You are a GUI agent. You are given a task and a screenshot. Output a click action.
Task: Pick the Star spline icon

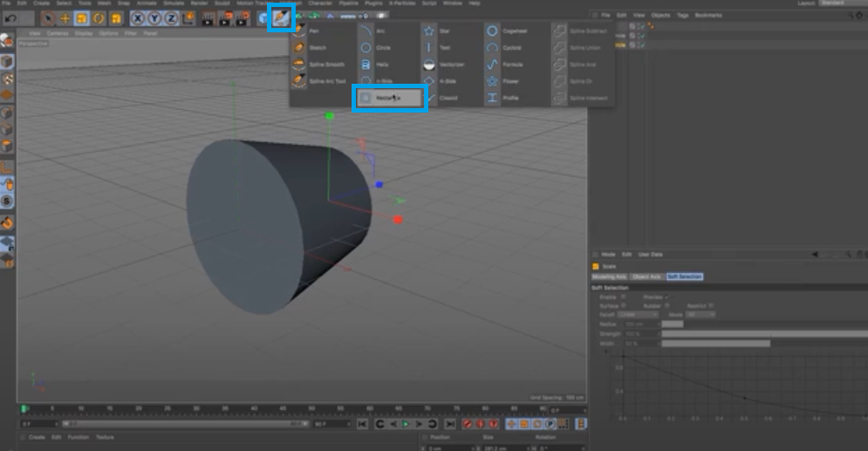(x=429, y=31)
